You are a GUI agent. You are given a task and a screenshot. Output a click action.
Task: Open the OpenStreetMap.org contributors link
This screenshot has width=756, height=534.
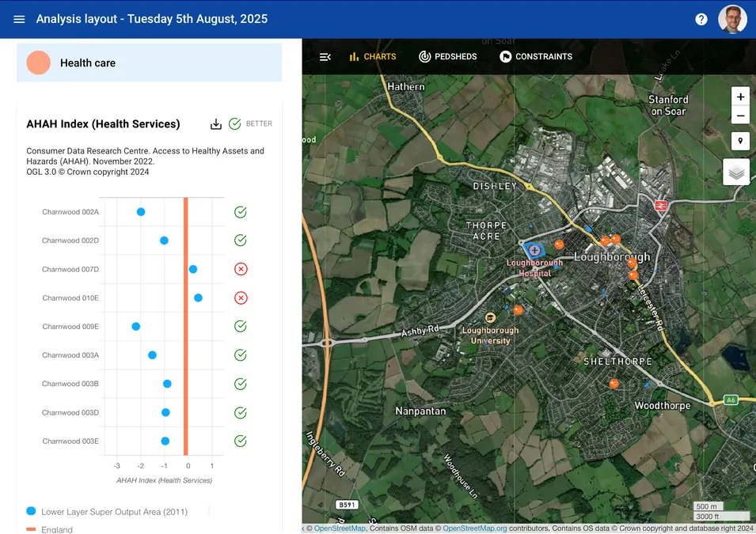pyautogui.click(x=475, y=528)
